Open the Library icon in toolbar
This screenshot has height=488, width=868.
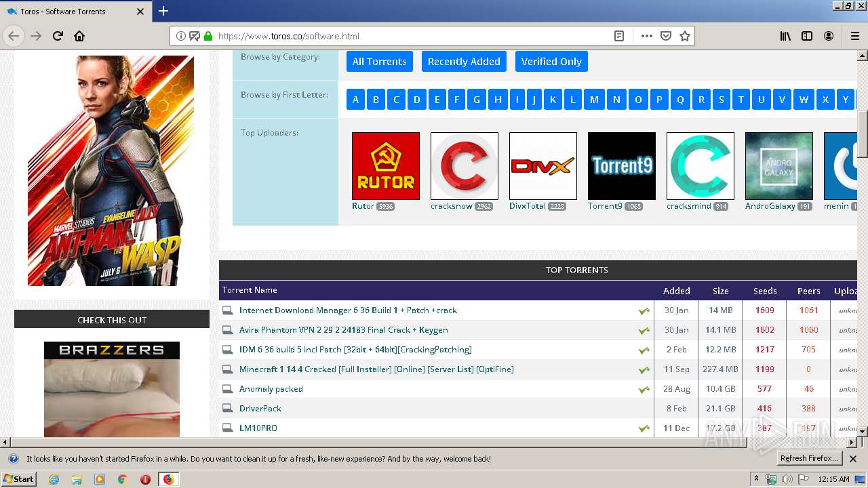(785, 36)
